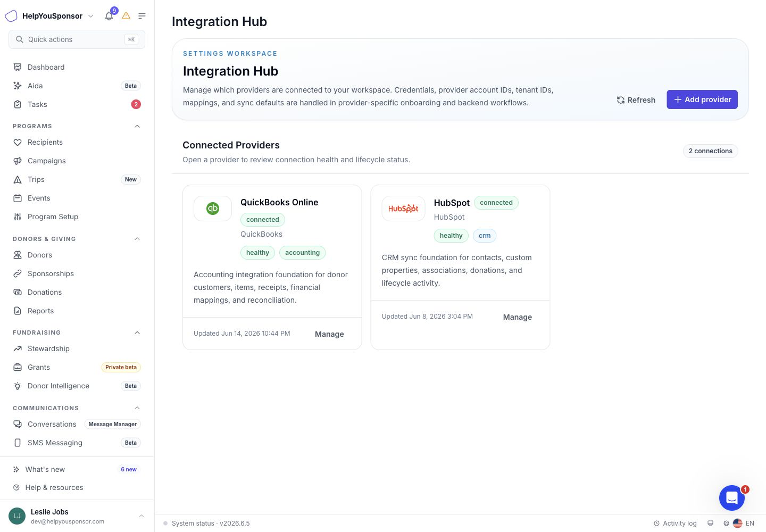This screenshot has height=532, width=766.
Task: Click Add provider button
Action: click(702, 99)
